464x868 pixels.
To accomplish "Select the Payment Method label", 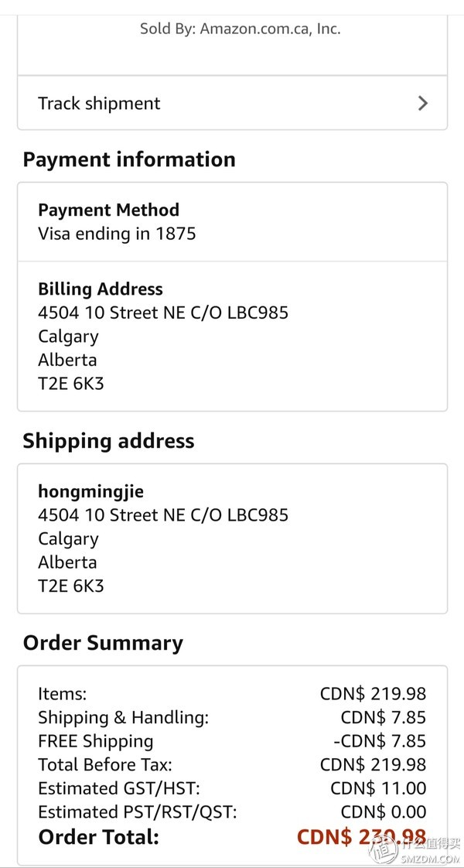I will [x=108, y=210].
